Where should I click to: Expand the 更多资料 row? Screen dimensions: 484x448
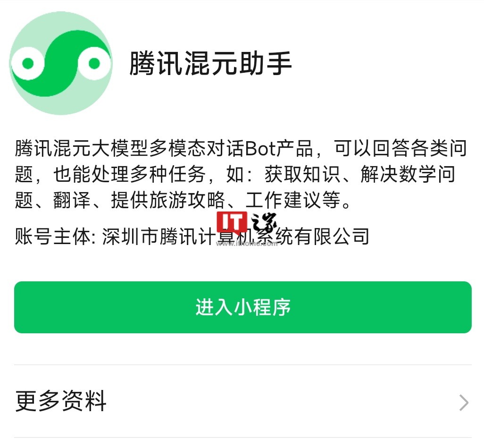pos(242,401)
